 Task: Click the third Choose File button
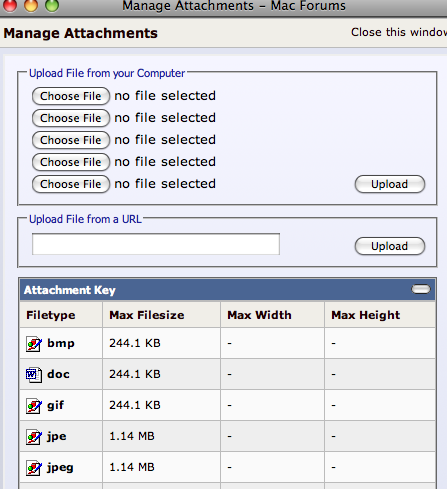pos(71,140)
